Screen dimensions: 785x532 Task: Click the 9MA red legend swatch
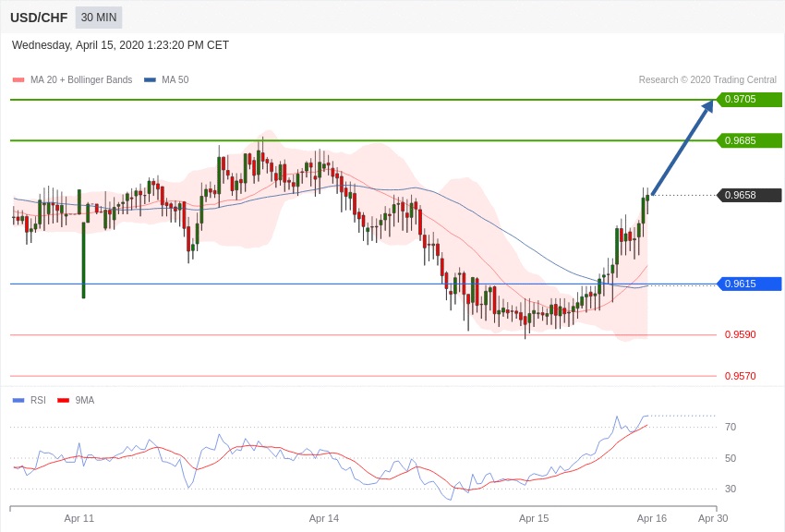click(64, 400)
